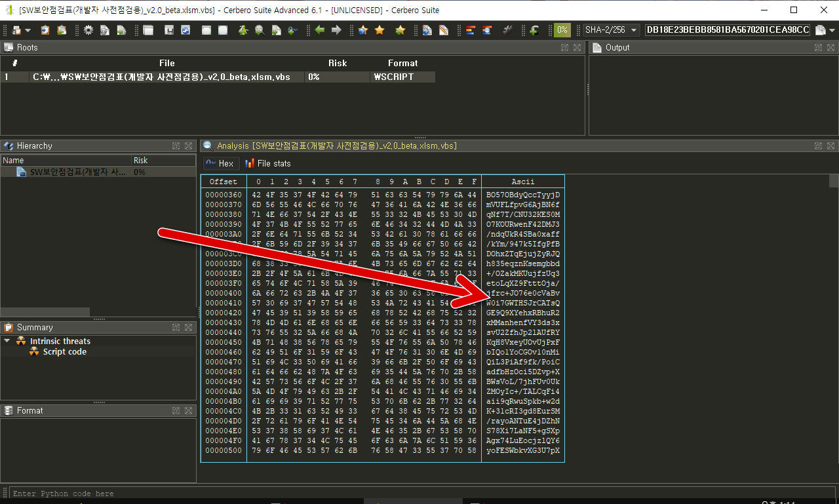839x504 pixels.
Task: Click offset 00000400 in the hex view
Action: tap(224, 293)
